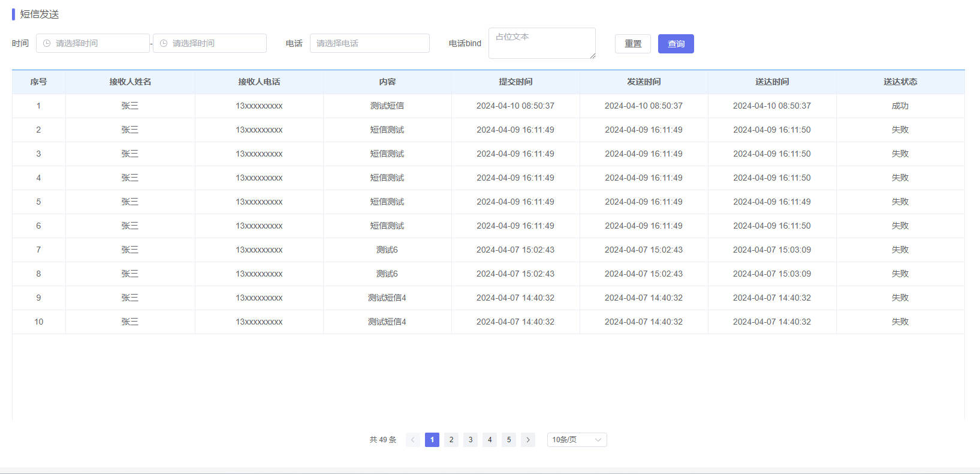
Task: Click clock icon in start time field
Action: pyautogui.click(x=47, y=43)
